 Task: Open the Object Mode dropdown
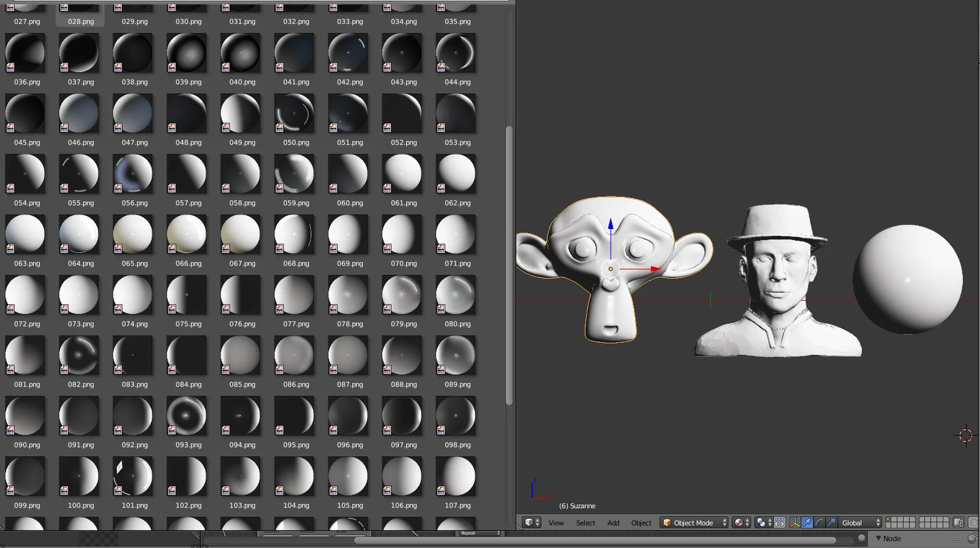(694, 522)
